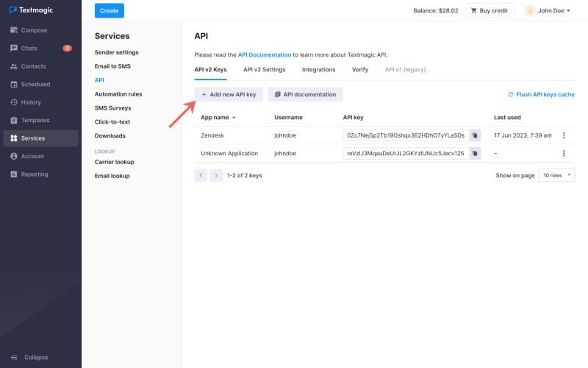Open the 10 rows per page dropdown

556,175
